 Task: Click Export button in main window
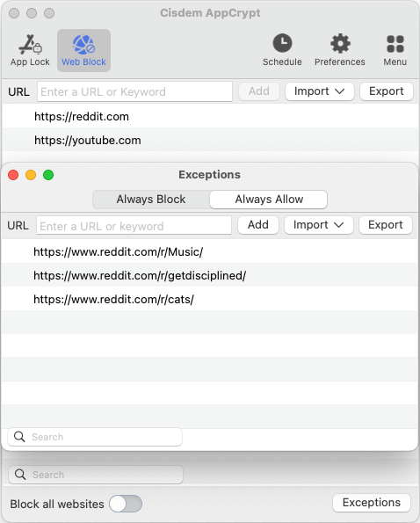(387, 91)
